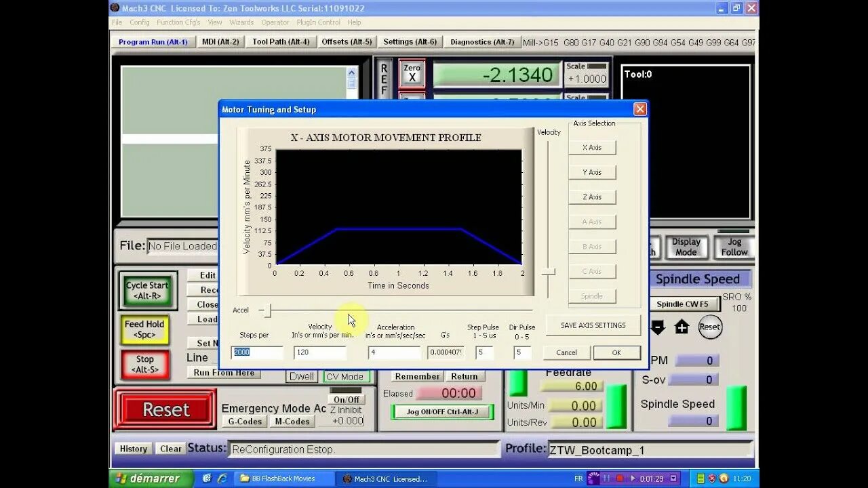The height and width of the screenshot is (488, 868).
Task: Click the Acceleration field showing 4
Action: [x=395, y=352]
